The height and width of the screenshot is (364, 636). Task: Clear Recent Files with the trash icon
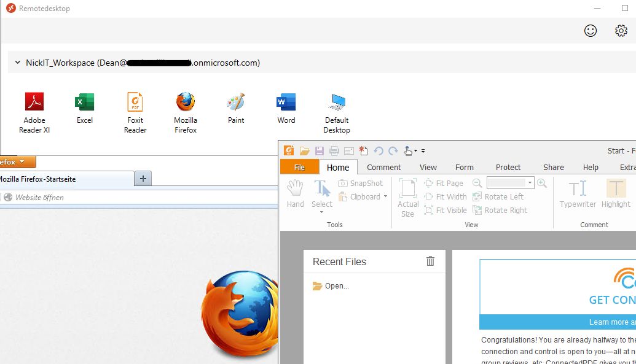(x=430, y=261)
